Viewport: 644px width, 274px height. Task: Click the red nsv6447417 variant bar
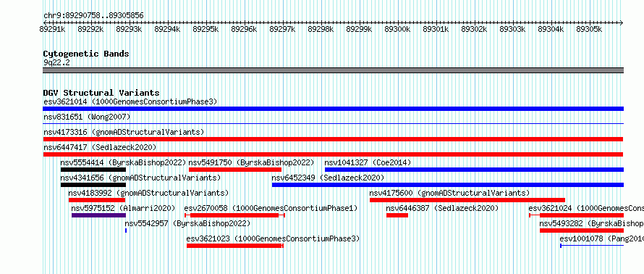click(333, 154)
